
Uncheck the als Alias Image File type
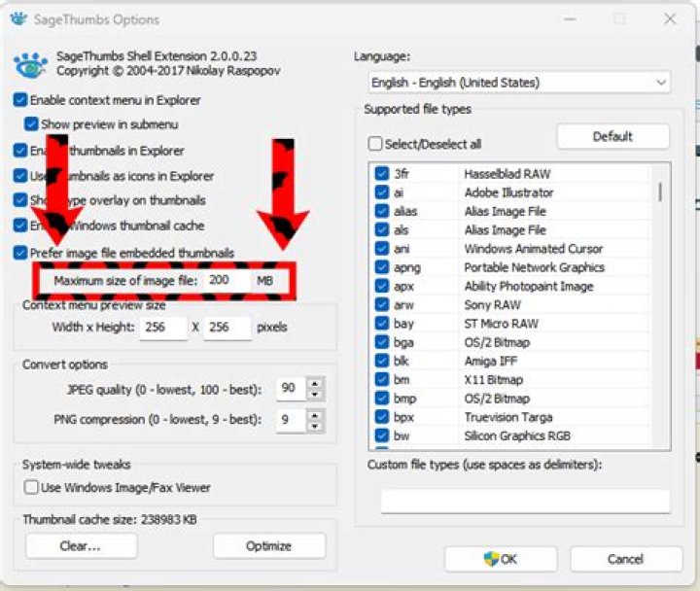[x=382, y=229]
